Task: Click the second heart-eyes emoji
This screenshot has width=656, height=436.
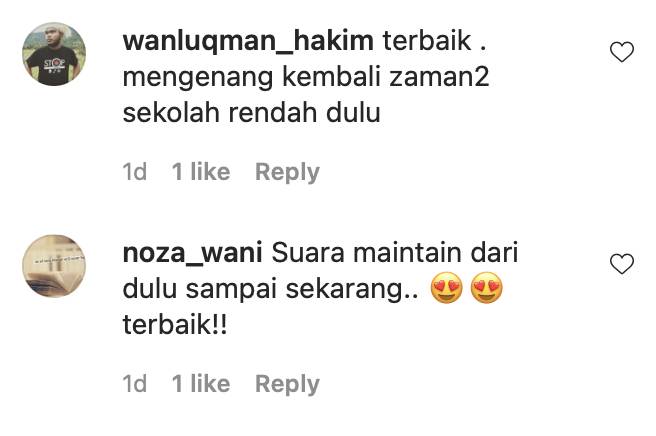Action: [x=487, y=288]
